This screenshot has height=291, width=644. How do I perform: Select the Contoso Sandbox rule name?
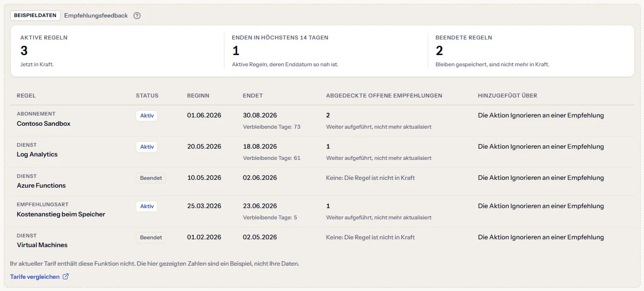tap(44, 124)
